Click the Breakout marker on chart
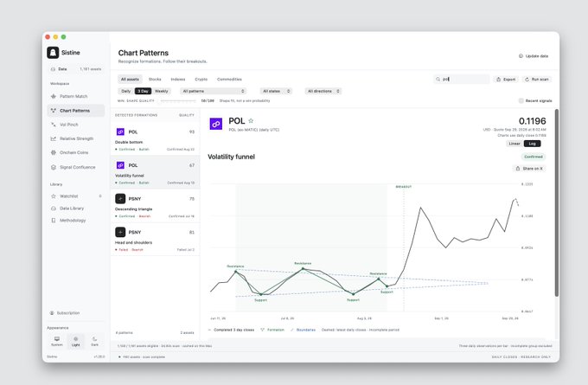588x385 pixels. tap(404, 187)
